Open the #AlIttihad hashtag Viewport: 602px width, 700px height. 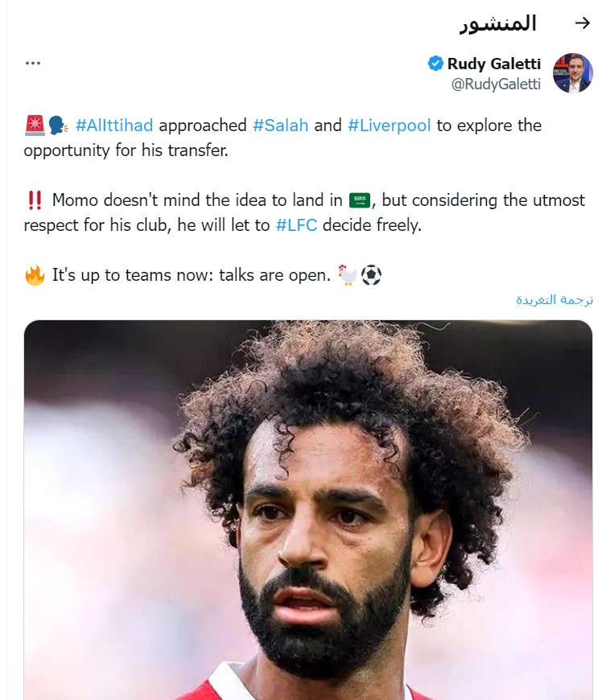click(x=113, y=126)
